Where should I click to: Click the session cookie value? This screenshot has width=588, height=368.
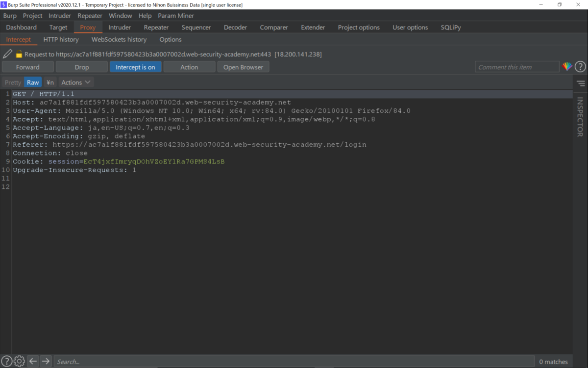pyautogui.click(x=154, y=161)
